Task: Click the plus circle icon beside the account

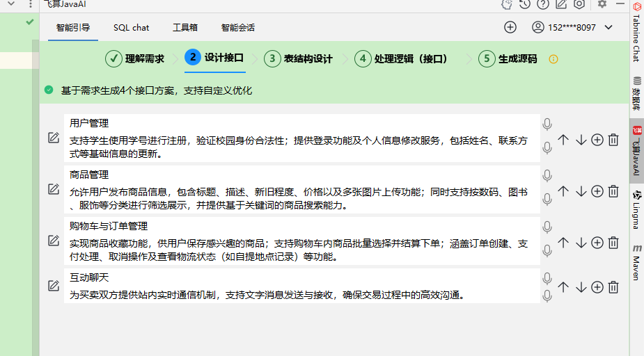Action: tap(510, 28)
